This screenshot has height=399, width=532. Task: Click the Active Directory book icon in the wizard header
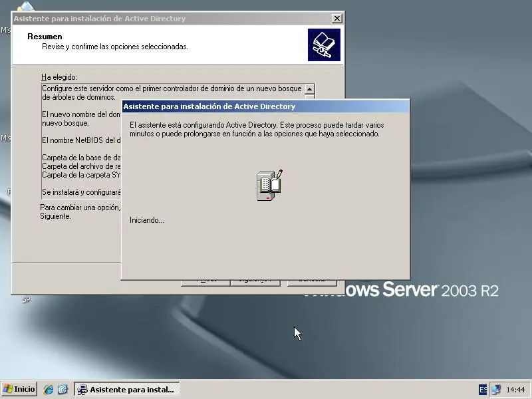coord(324,45)
